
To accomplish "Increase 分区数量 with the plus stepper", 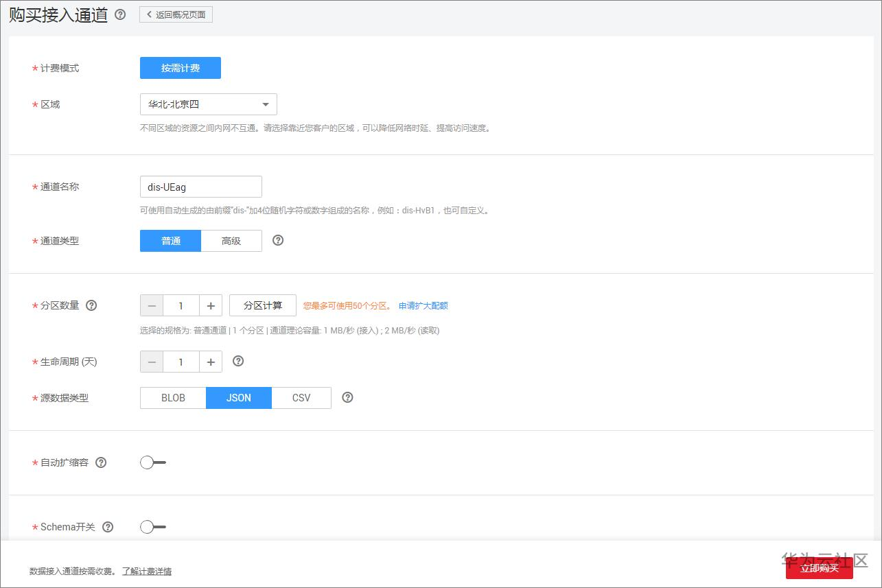I will [x=210, y=305].
